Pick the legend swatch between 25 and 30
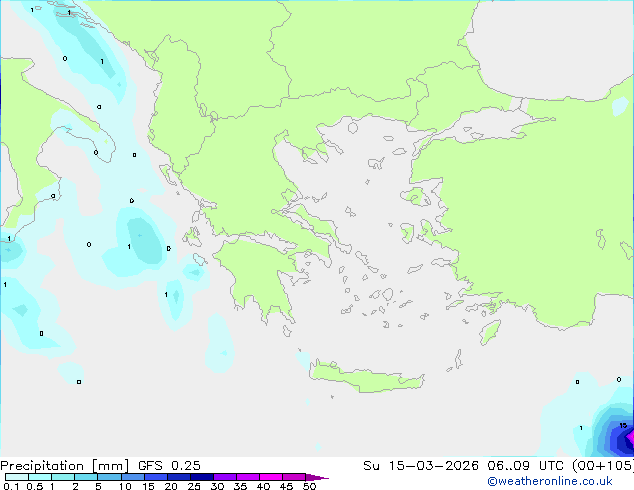This screenshot has width=634, height=490. [201, 477]
